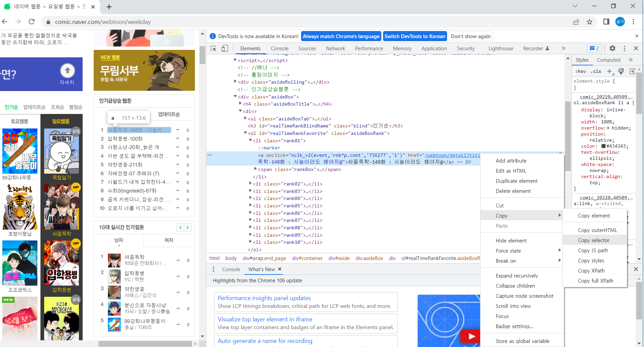
Task: Toggle .cls element classes
Action: click(x=596, y=71)
